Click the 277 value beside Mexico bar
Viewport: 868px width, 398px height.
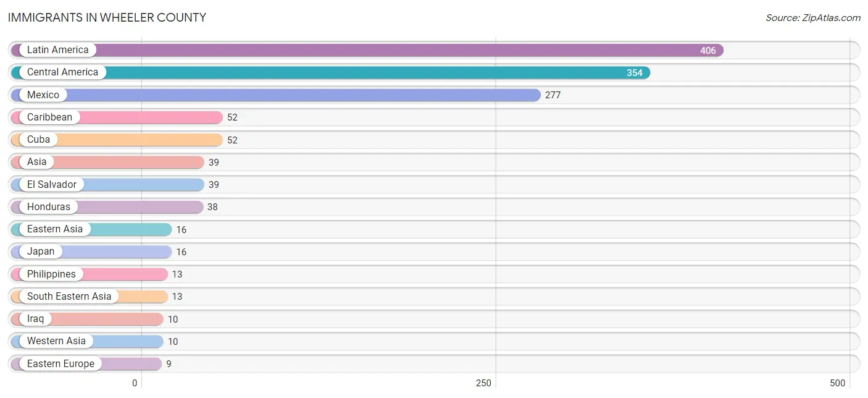[553, 95]
